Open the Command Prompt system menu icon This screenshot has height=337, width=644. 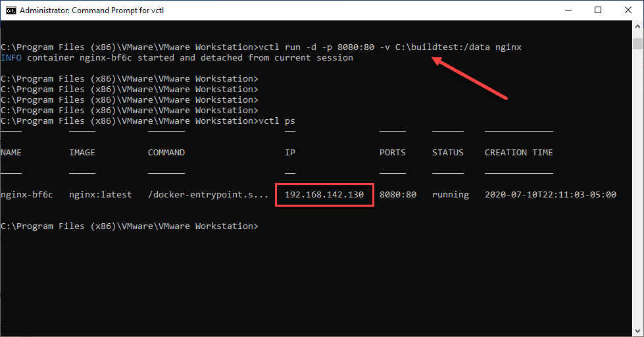point(11,10)
